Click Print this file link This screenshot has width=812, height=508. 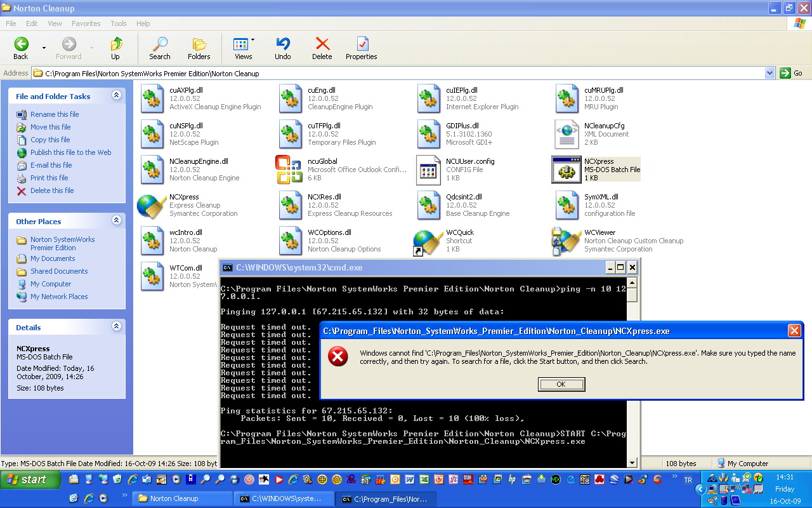49,178
